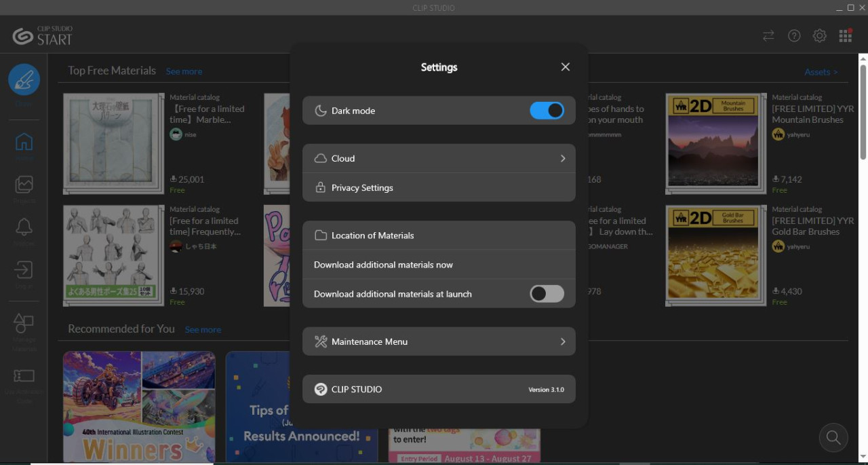
Task: Open the apps grid icon in header
Action: coord(845,36)
